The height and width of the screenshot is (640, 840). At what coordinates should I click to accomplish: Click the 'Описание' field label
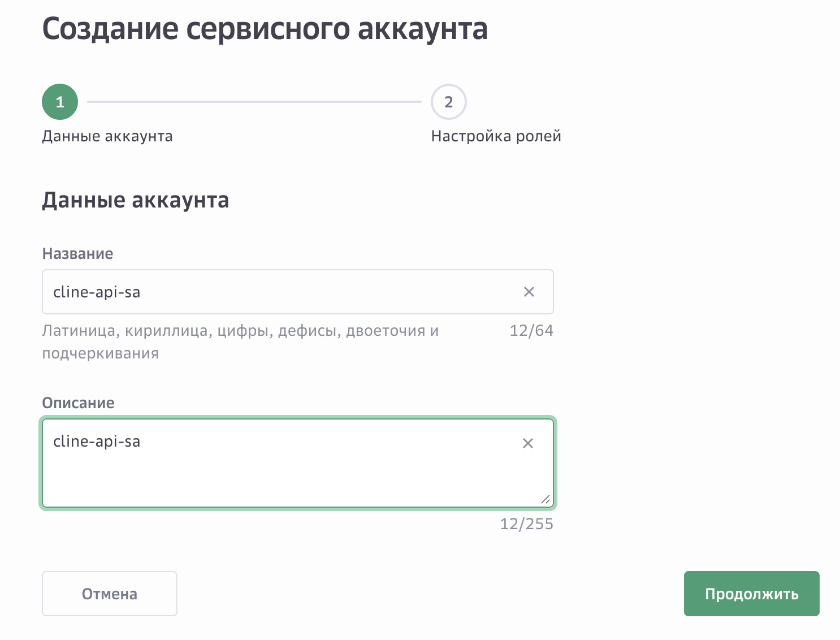coord(78,403)
